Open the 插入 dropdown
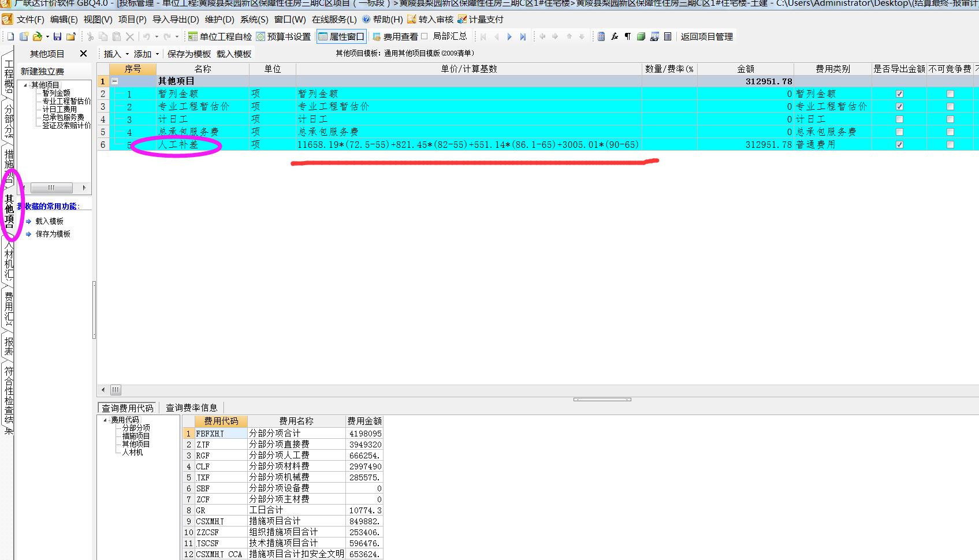 116,54
